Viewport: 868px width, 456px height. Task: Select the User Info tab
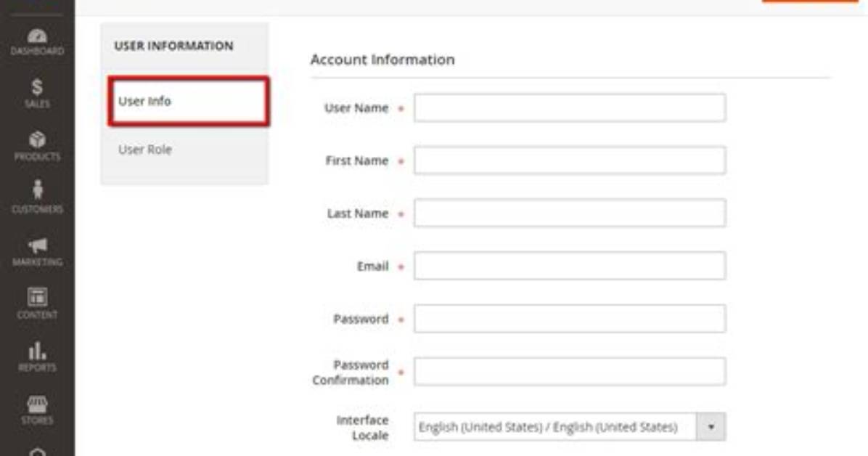click(x=188, y=102)
